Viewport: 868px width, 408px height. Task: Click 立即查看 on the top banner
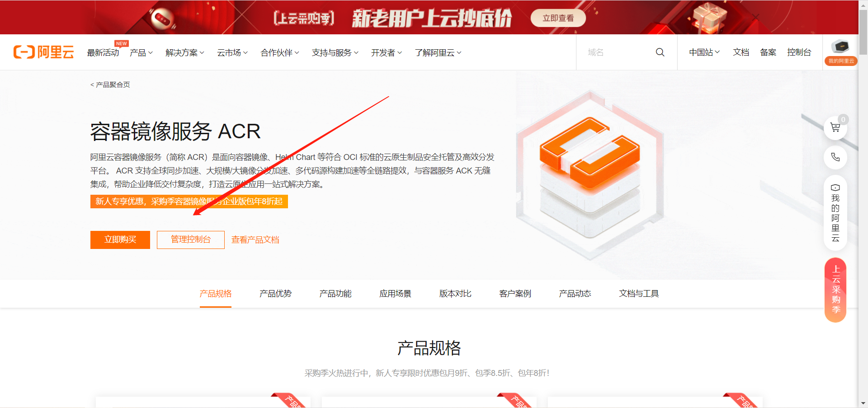(x=558, y=18)
